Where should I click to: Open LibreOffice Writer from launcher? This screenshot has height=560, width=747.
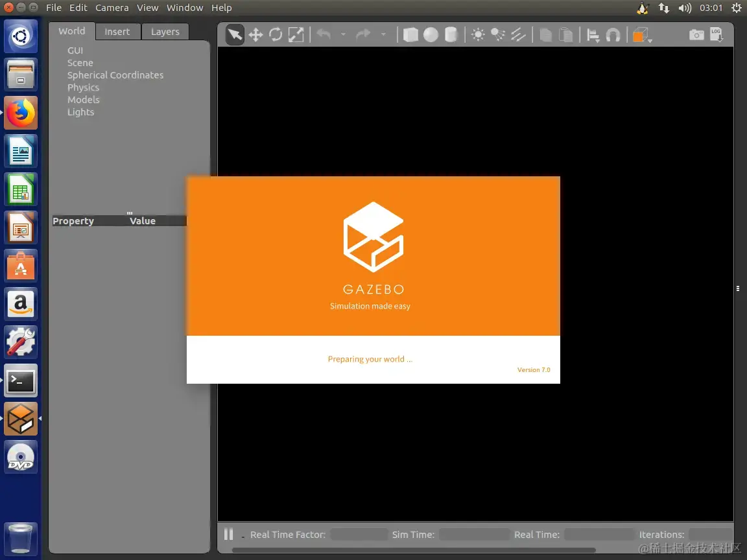pyautogui.click(x=21, y=151)
